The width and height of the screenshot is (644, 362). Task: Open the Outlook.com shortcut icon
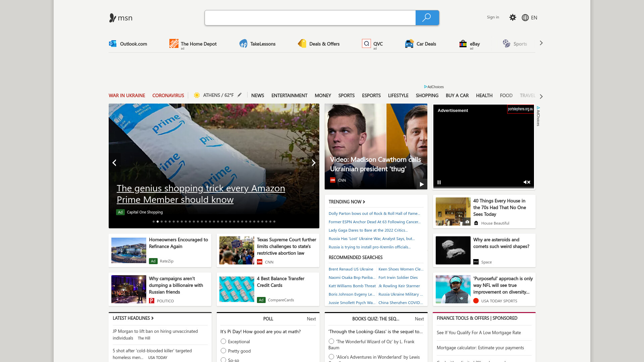click(x=113, y=44)
